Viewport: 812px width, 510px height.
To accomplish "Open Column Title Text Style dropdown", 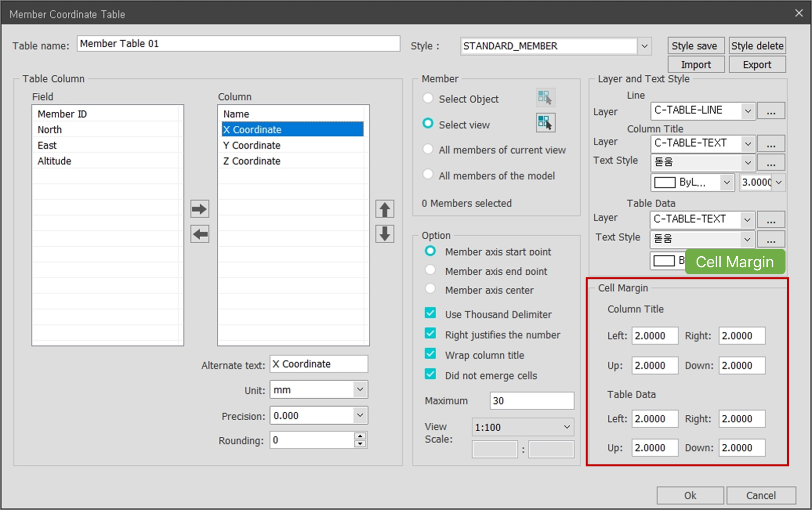I will [x=748, y=162].
